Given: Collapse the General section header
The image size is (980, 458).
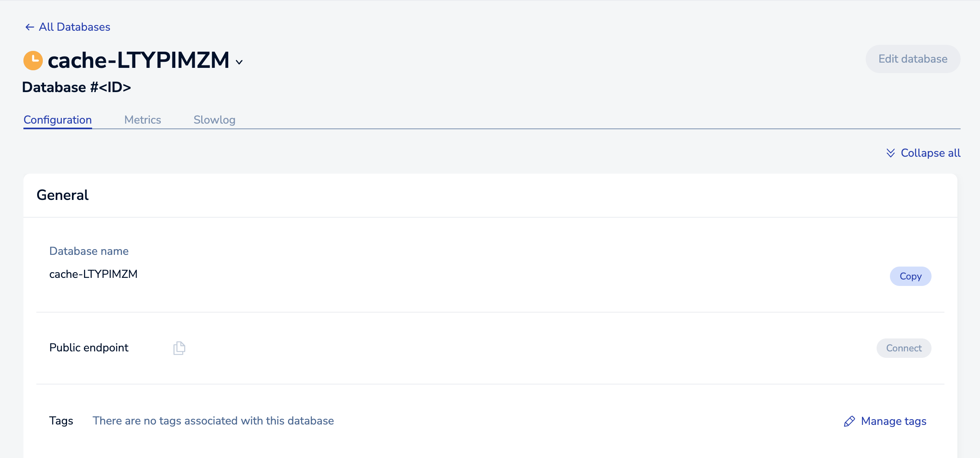Looking at the screenshot, I should tap(63, 195).
